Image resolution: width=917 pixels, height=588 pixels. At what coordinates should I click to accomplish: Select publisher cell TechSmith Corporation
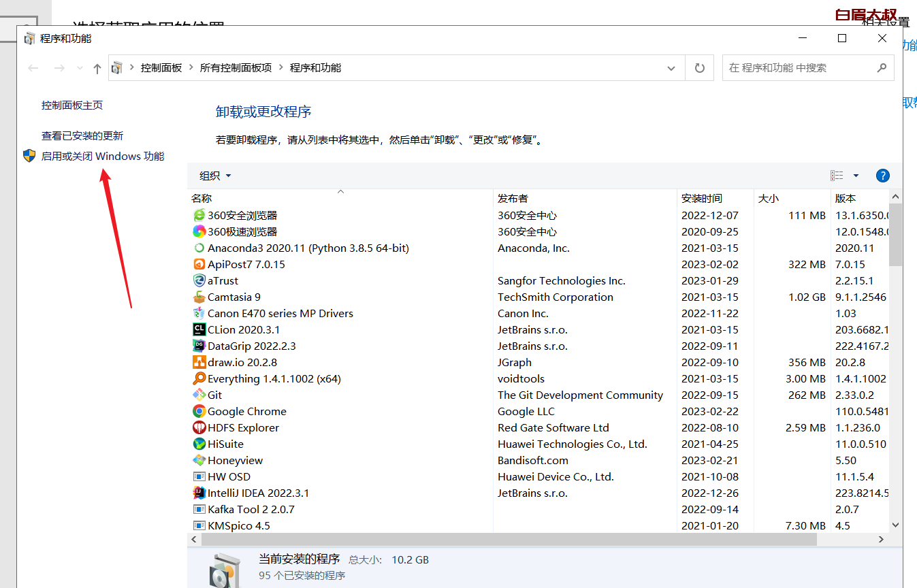tap(556, 297)
